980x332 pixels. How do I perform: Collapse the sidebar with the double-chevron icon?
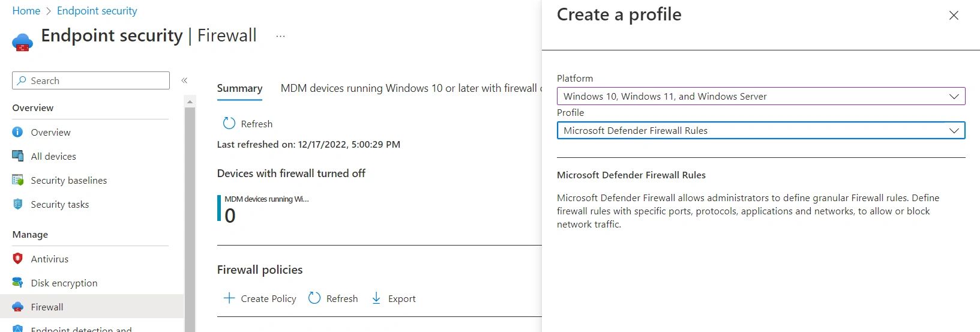pos(184,80)
